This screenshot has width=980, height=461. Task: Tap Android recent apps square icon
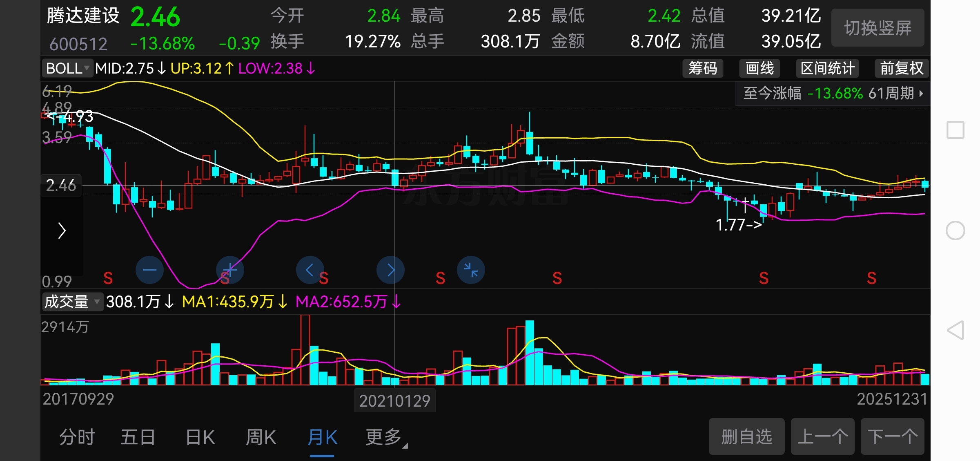pos(955,130)
